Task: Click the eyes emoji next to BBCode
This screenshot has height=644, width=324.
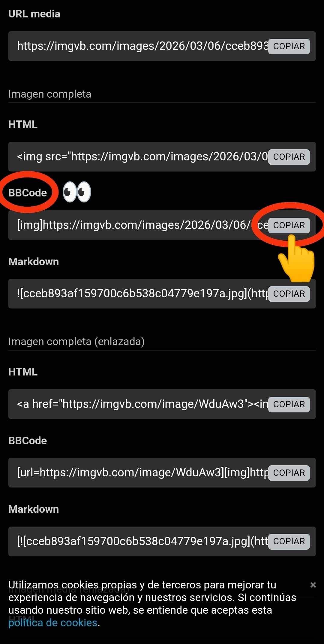Action: (x=77, y=192)
